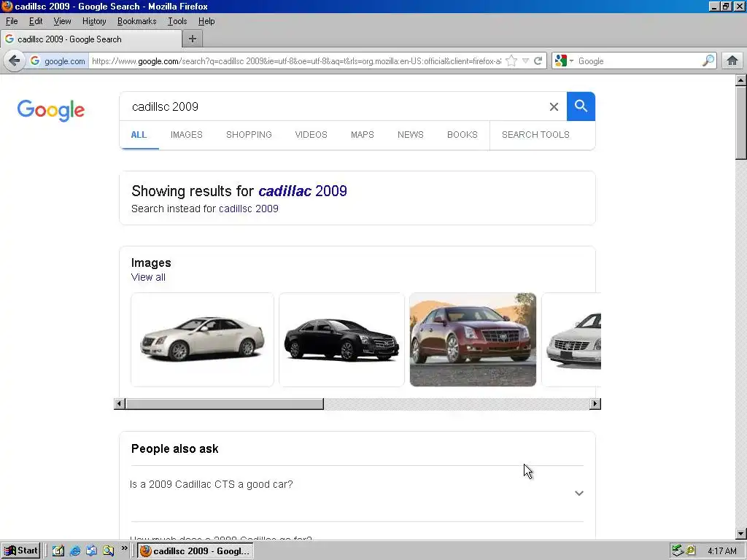
Task: Open the white Cadillac sedan thumbnail
Action: (x=203, y=340)
